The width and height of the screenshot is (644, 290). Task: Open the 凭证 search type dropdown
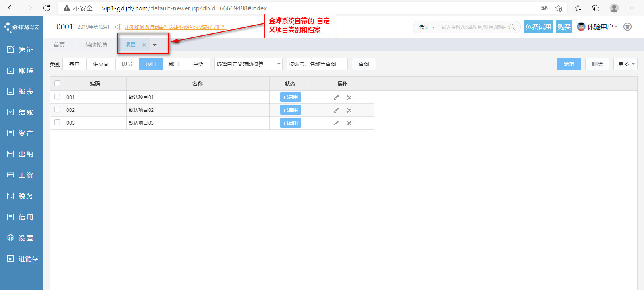pos(427,27)
